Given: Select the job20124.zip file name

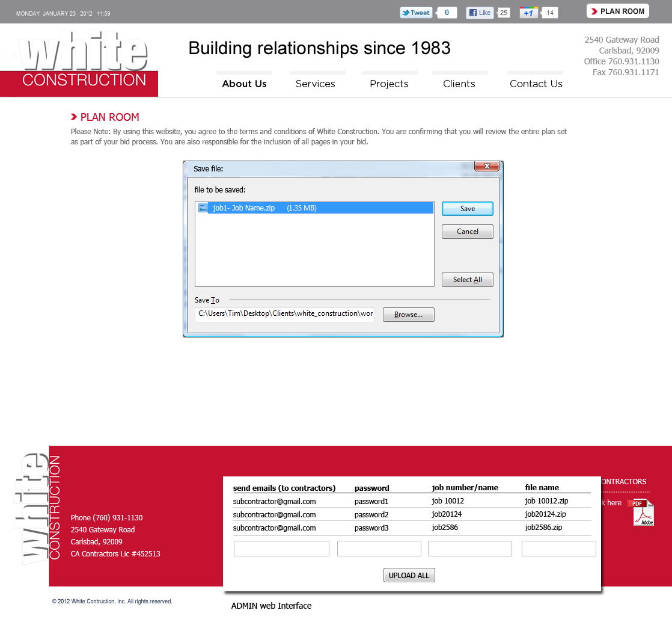Looking at the screenshot, I should point(545,514).
